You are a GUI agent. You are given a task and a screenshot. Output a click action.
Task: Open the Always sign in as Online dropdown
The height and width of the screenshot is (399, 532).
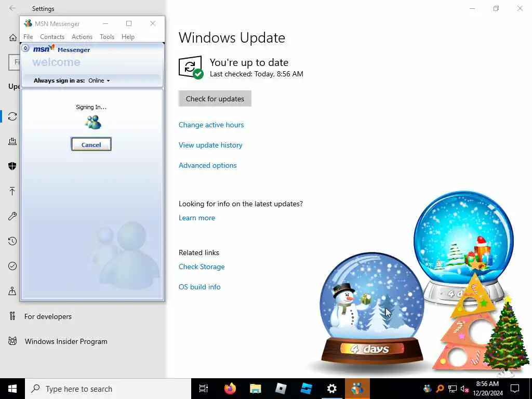click(x=99, y=81)
